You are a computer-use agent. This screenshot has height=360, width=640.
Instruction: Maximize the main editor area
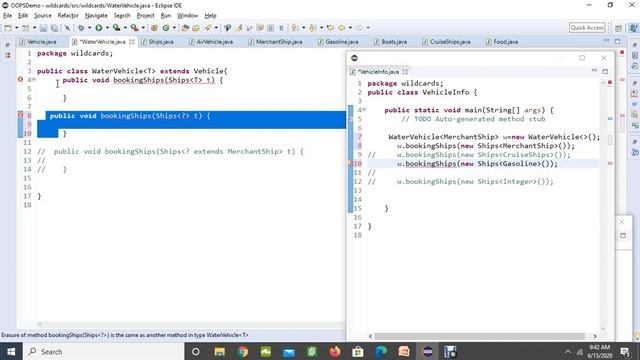[618, 41]
